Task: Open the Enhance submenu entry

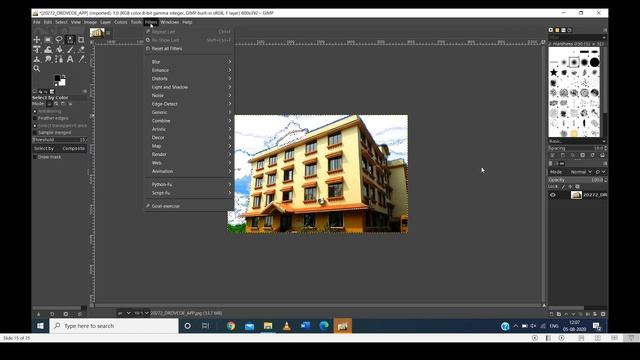Action: click(190, 70)
